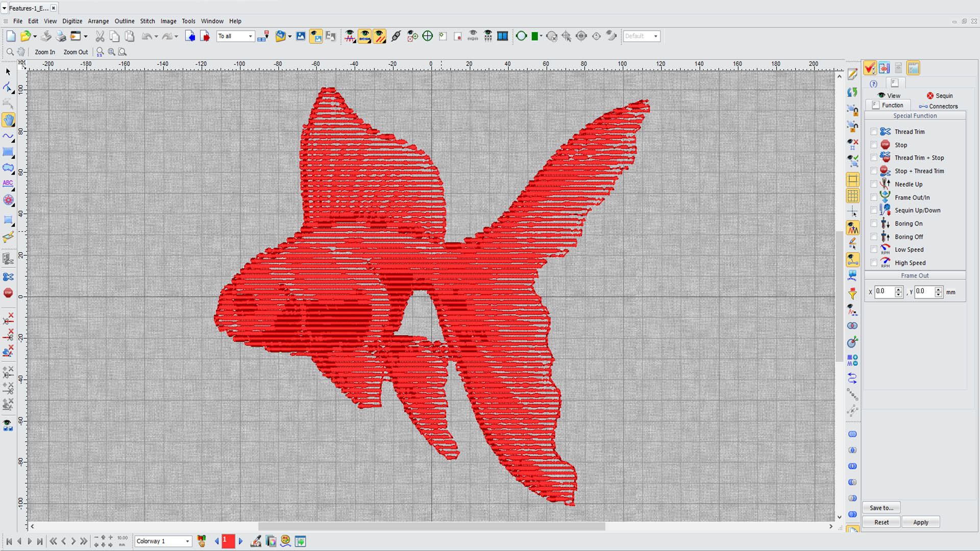
Task: Click the film strip stitch player icon
Action: pos(503,36)
